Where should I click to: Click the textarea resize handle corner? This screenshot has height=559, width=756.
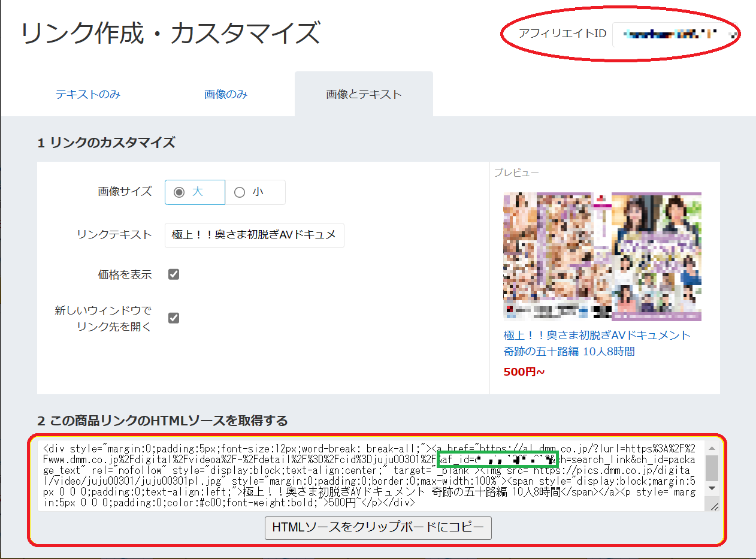pos(714,507)
